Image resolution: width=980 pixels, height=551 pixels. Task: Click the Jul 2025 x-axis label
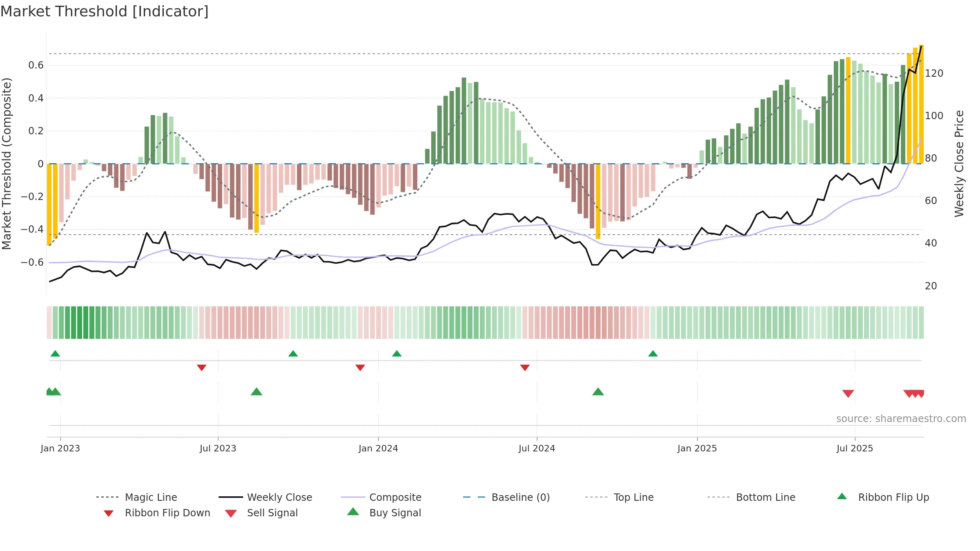click(x=855, y=448)
